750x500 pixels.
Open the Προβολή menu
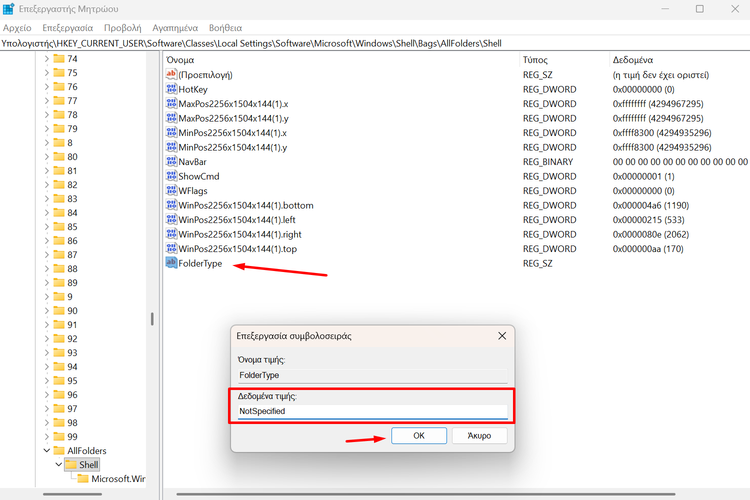[x=122, y=28]
